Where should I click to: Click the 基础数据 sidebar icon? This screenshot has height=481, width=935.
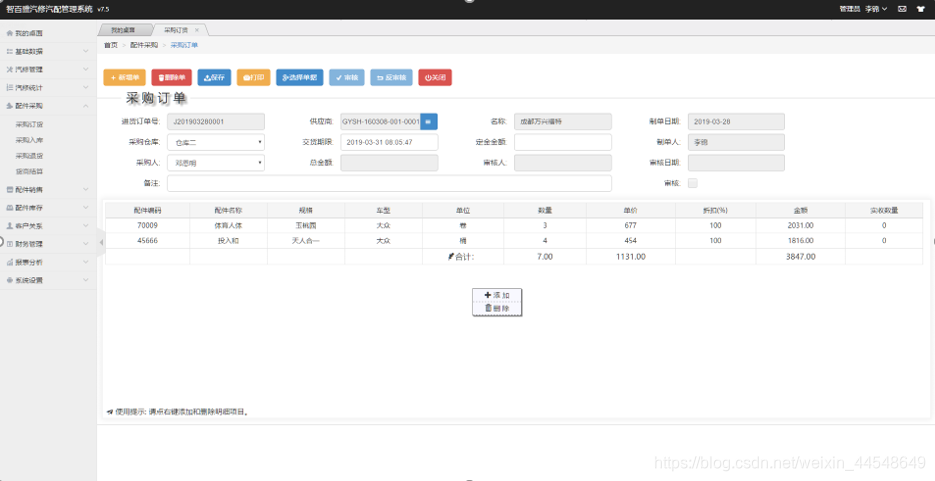(9, 51)
